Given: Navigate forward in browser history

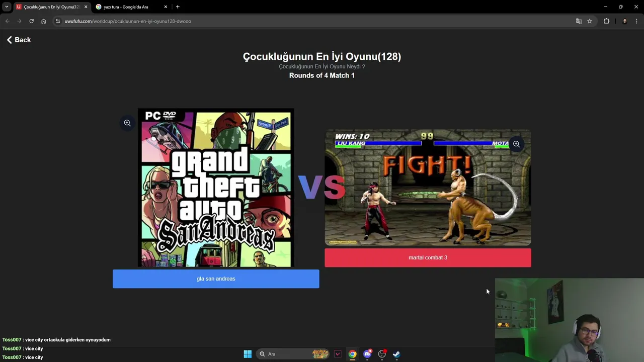Looking at the screenshot, I should (19, 21).
